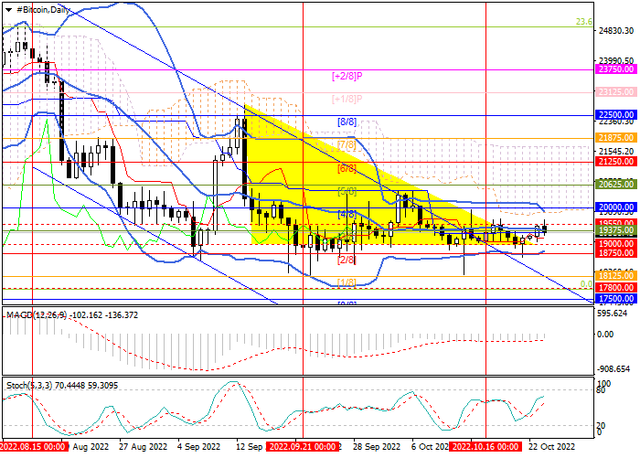Select the 19000.00 red price label
Viewport: 640px width, 457px height.
click(616, 244)
